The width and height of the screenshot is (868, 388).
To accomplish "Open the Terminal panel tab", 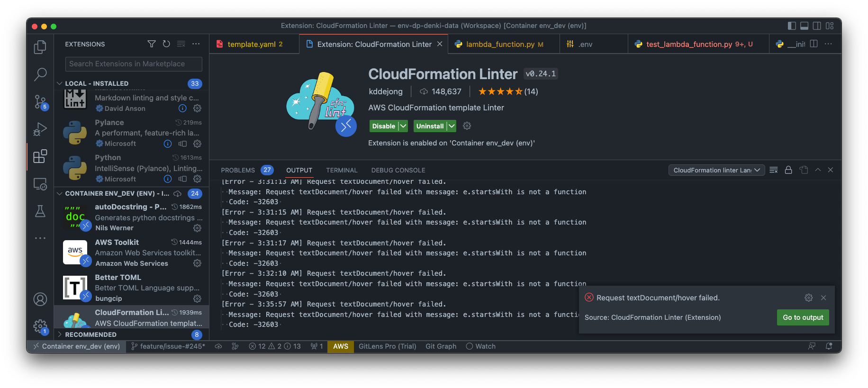I will click(x=342, y=170).
